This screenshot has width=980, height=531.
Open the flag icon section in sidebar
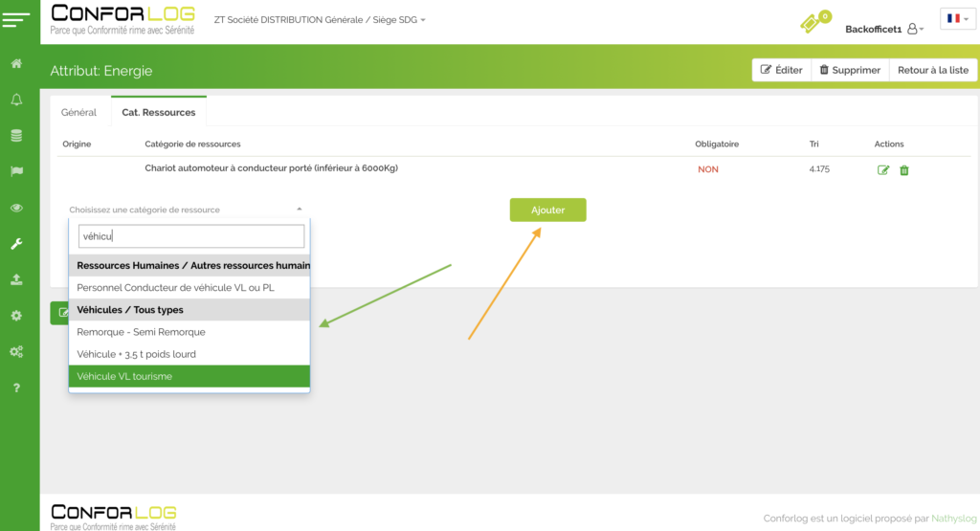(x=16, y=171)
